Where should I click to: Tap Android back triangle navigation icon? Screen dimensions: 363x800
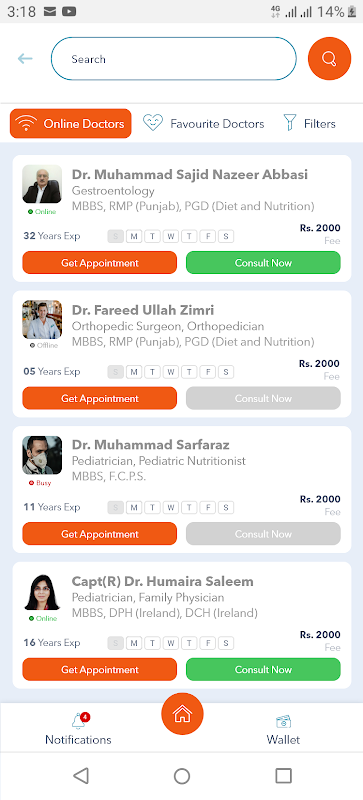coord(81,776)
